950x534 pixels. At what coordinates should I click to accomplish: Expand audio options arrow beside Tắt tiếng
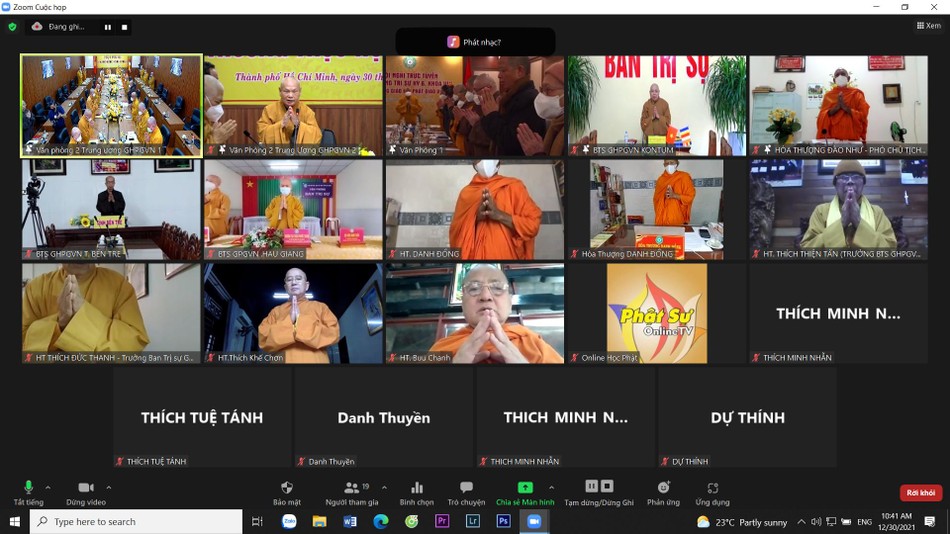pyautogui.click(x=48, y=488)
